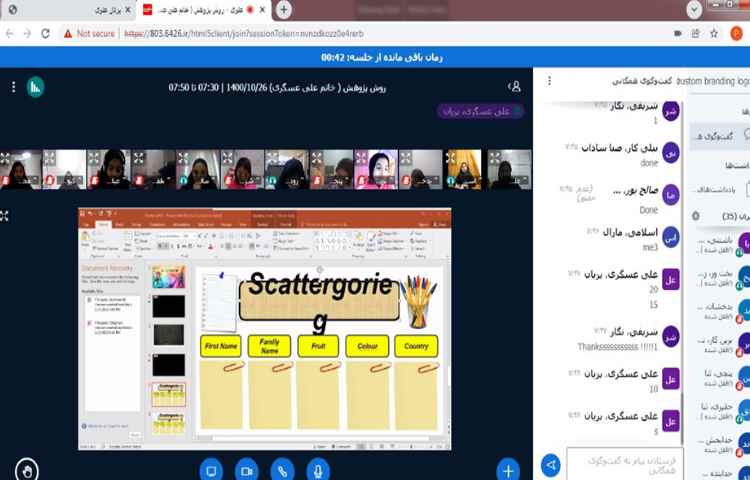
Task: Fullscreen the yellow-curtain webcam tile
Action: click(x=451, y=157)
